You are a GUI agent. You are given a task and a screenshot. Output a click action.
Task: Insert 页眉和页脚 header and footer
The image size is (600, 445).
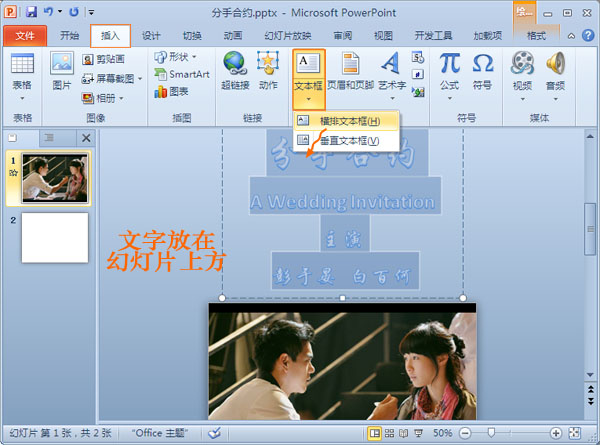click(350, 71)
